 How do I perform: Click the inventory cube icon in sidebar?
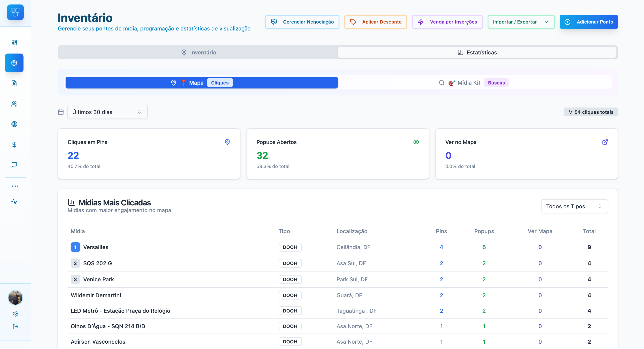14,63
